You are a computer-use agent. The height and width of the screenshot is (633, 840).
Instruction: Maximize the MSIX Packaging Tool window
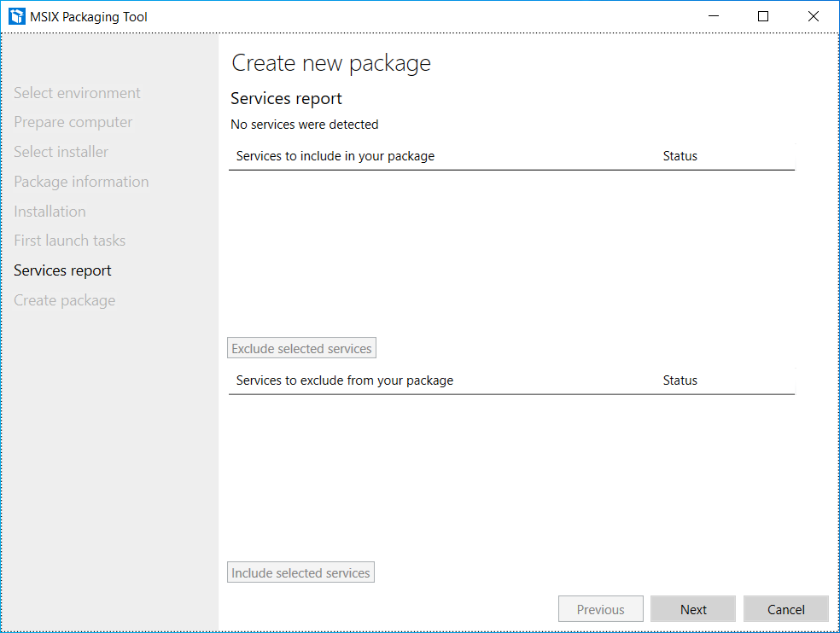[763, 16]
